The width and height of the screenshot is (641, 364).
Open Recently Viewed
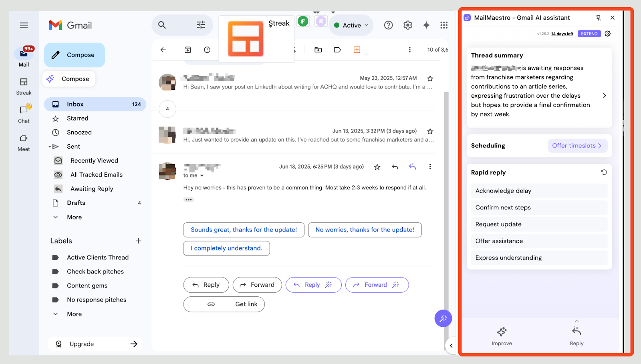click(95, 161)
